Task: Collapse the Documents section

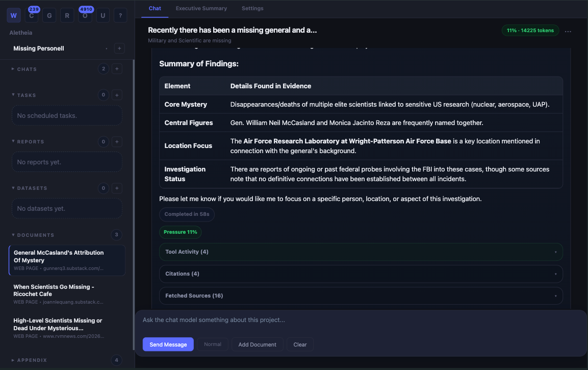Action: pyautogui.click(x=33, y=235)
